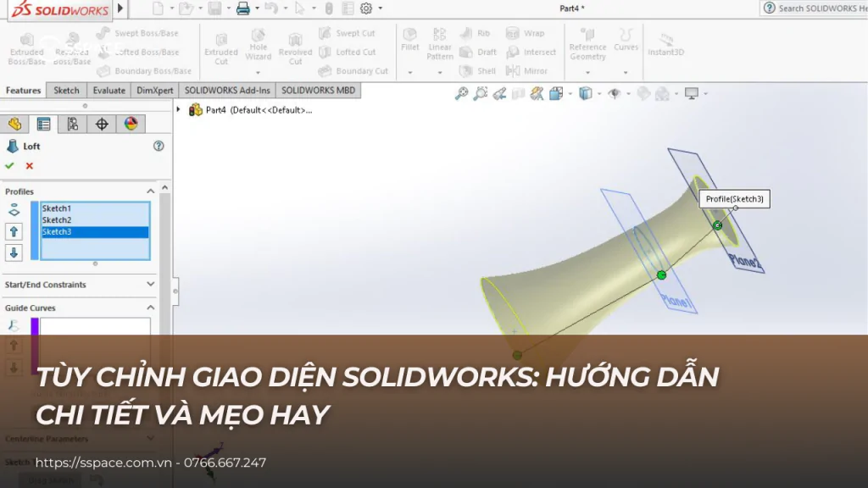Open the FeatureManager design tree tab
868x488 pixels.
tap(15, 124)
